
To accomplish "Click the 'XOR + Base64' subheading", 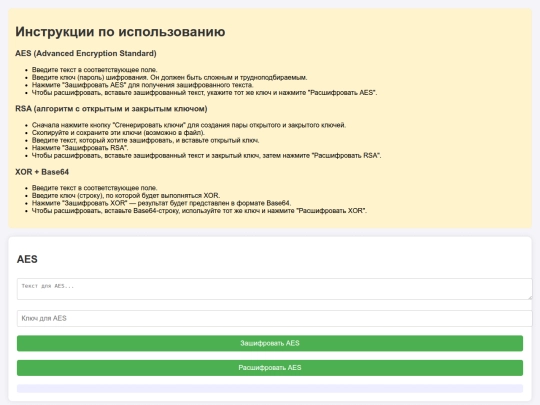I will coord(42,172).
